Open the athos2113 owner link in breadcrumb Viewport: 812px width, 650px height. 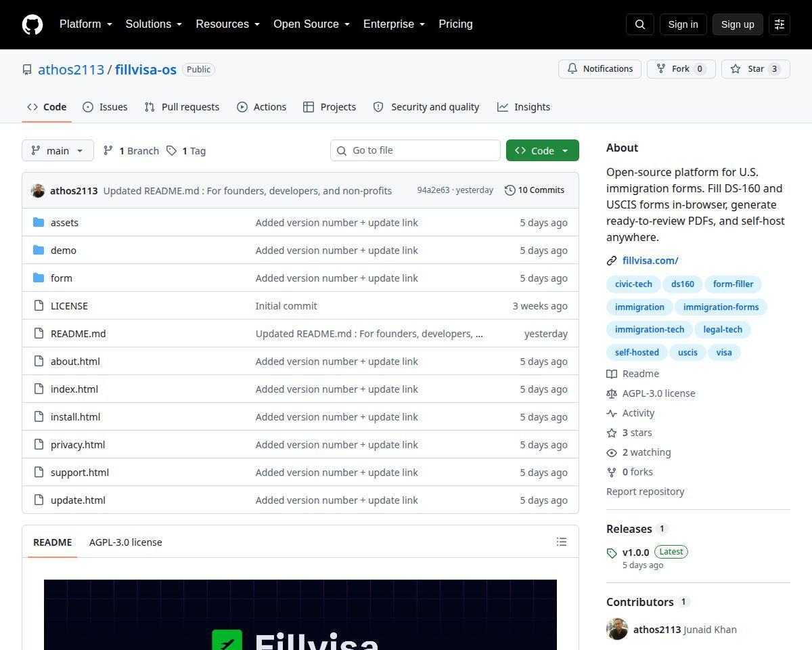(x=71, y=70)
